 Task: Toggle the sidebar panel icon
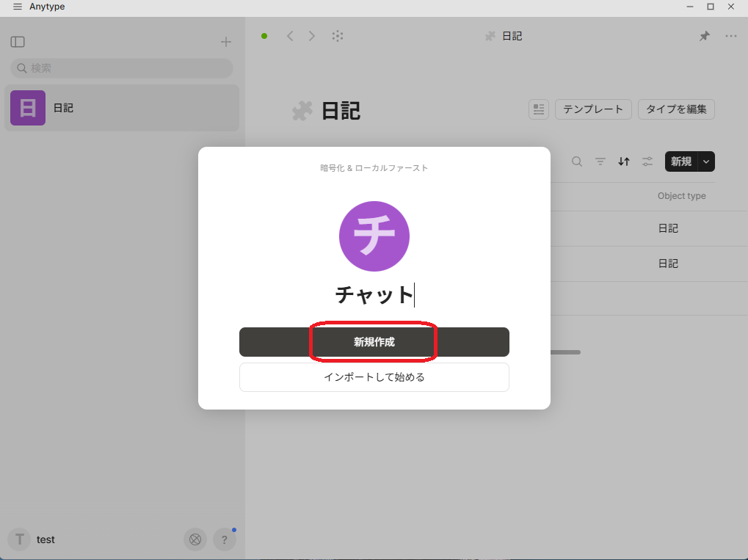(18, 42)
